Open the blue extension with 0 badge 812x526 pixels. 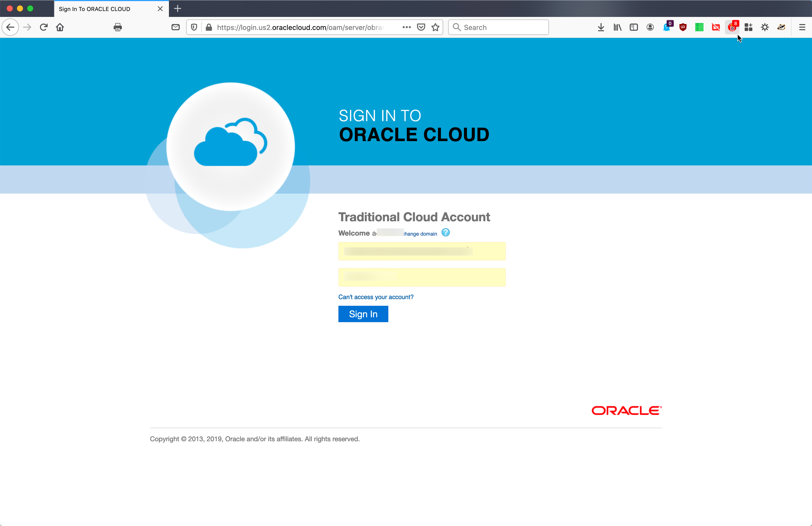667,27
